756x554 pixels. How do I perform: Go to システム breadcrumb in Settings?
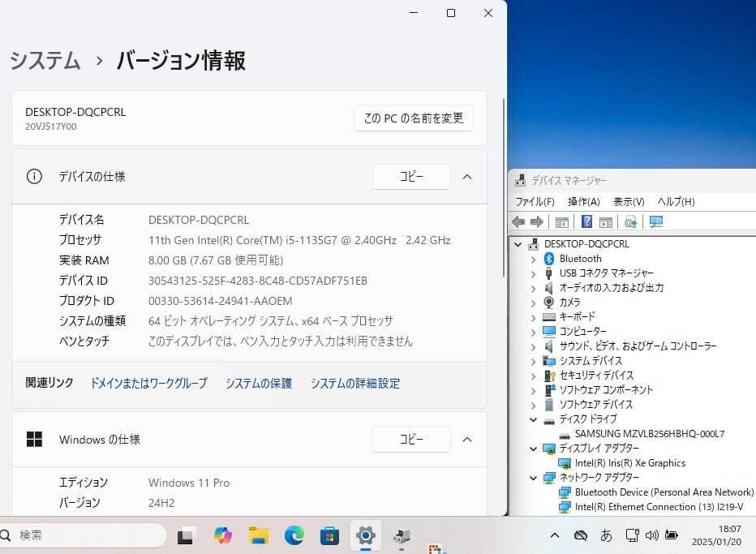click(x=45, y=61)
